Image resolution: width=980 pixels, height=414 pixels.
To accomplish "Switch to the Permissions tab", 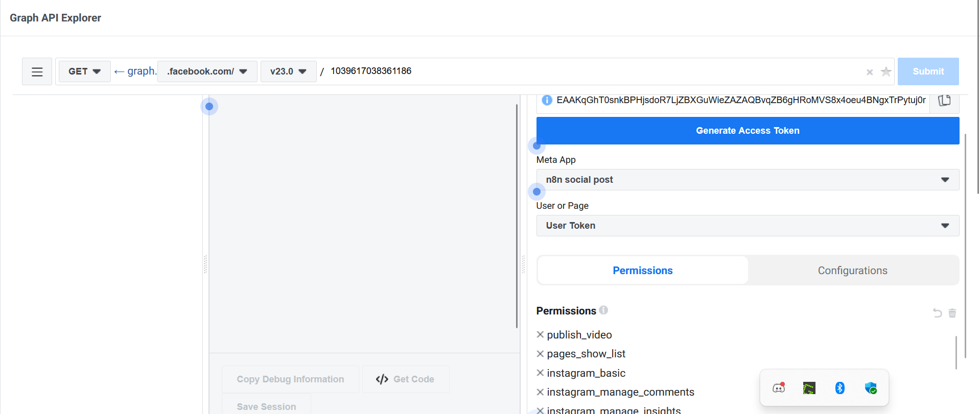I will pos(643,271).
